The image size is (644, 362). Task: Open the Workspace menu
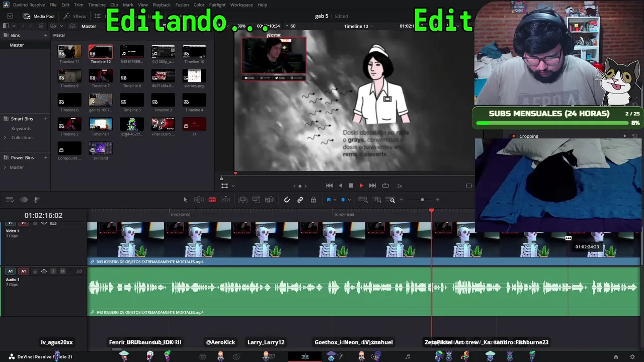(242, 5)
